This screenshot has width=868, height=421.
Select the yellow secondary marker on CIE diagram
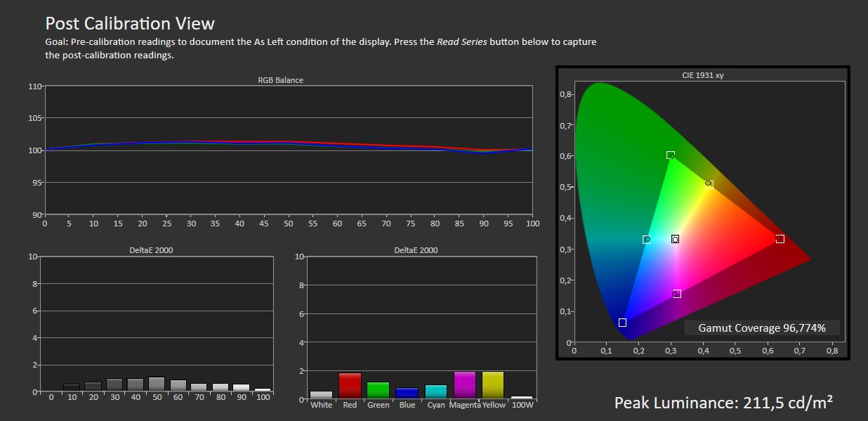point(709,185)
